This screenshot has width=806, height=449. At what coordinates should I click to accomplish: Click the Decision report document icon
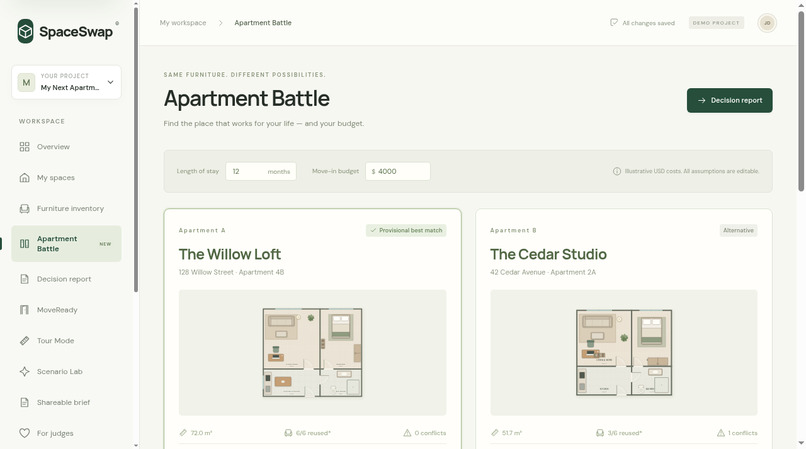coord(24,279)
